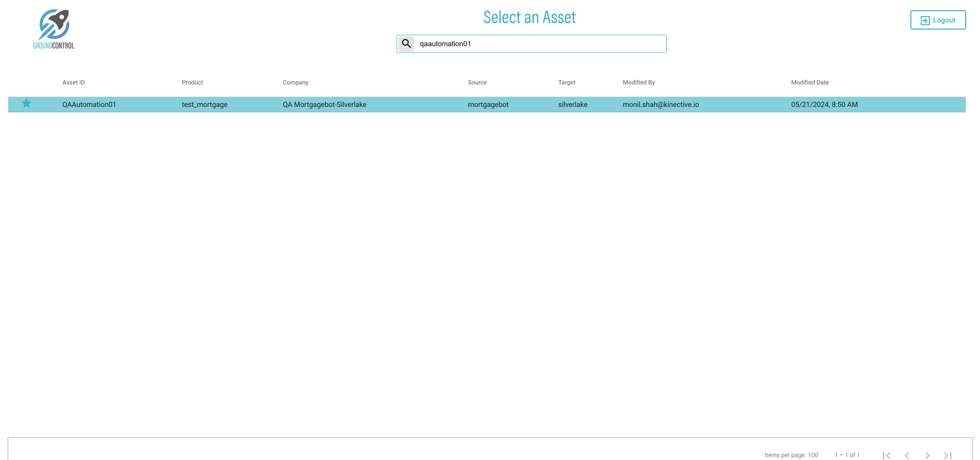Click the QA Mortgagebot-Silverlake company cell

pos(324,104)
